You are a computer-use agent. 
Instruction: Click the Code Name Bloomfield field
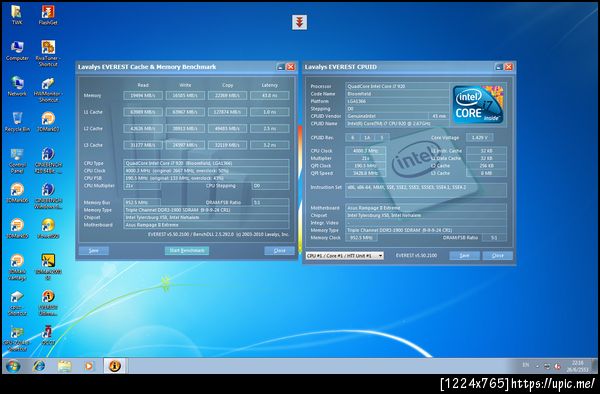[397, 94]
